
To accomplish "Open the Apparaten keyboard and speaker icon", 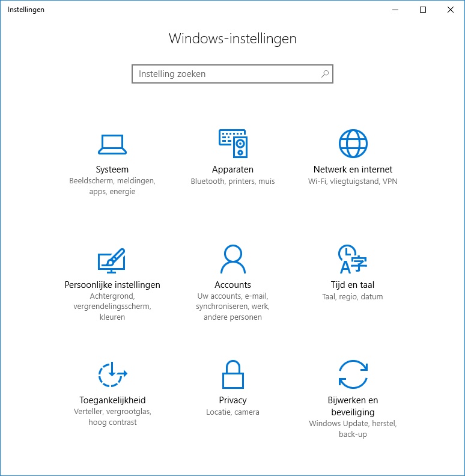I will click(x=233, y=144).
